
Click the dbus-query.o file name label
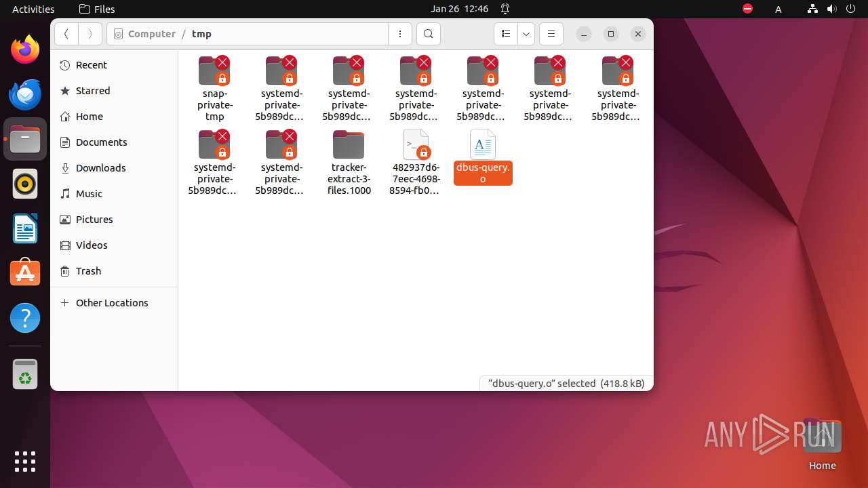483,173
